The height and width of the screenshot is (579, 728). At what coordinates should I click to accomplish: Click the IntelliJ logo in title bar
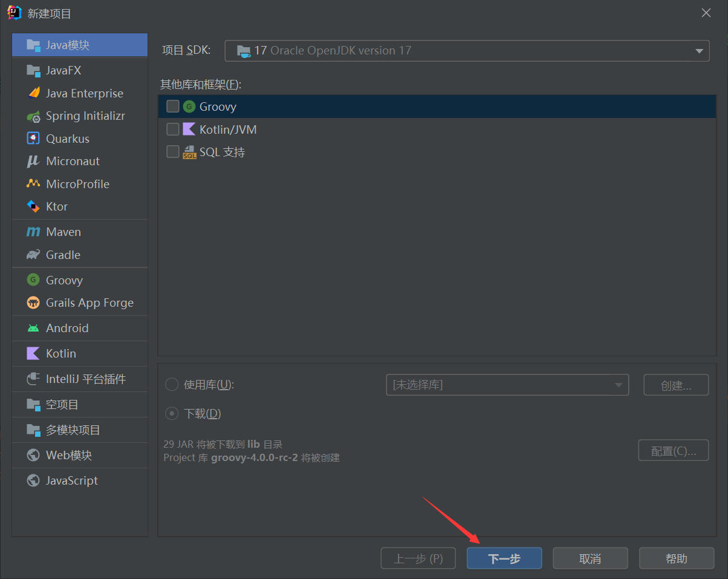point(15,13)
